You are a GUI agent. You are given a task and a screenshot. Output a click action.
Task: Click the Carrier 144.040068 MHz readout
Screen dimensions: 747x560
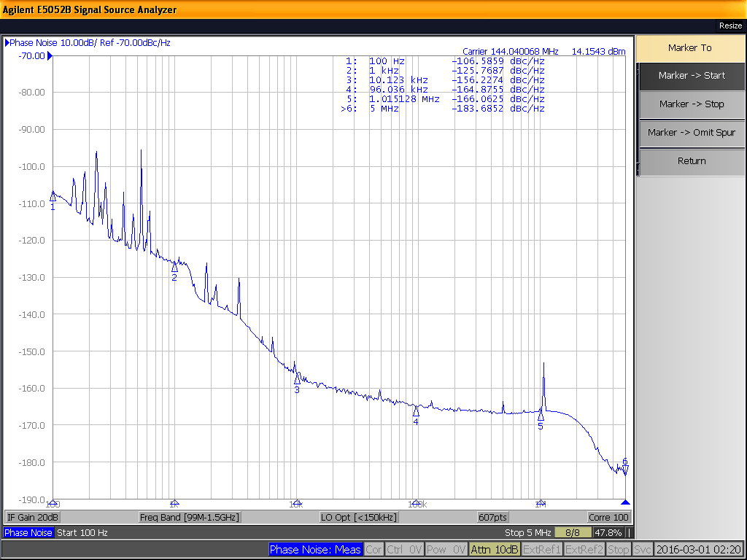coord(510,52)
